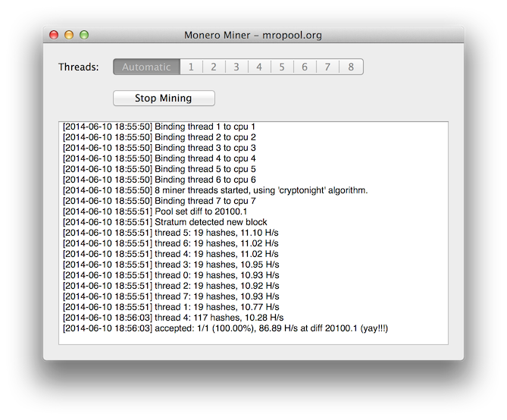Click log line 'Binding thread 1 to cpu 1'
507x420 pixels.
tap(158, 127)
